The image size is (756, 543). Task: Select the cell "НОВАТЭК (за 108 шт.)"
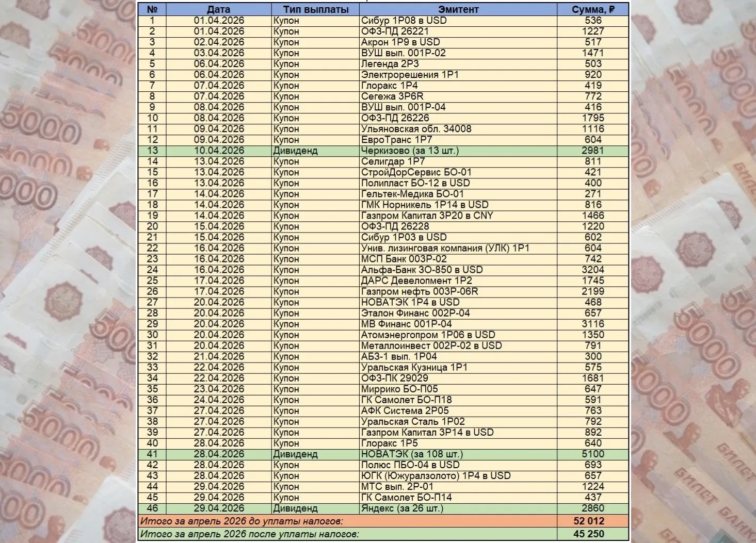[x=458, y=454]
